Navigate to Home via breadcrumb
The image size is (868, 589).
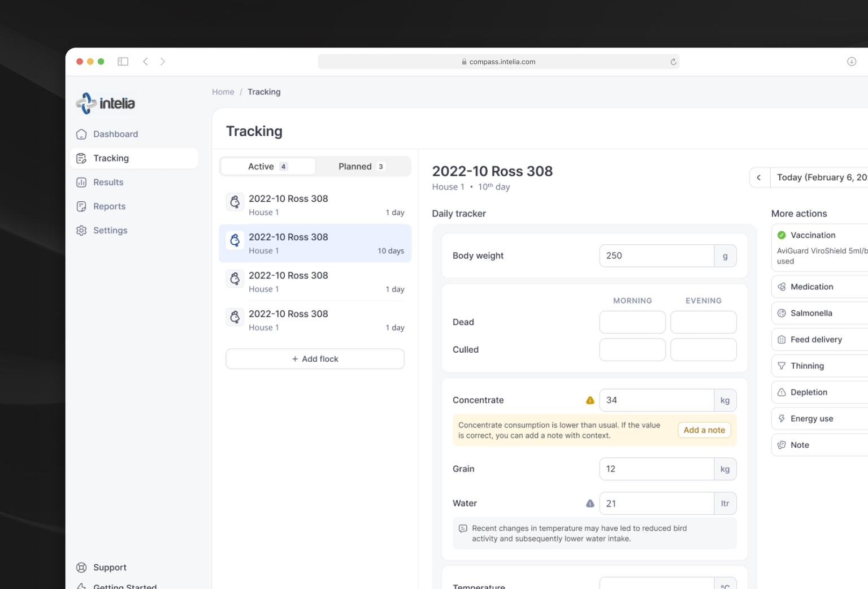pos(223,92)
